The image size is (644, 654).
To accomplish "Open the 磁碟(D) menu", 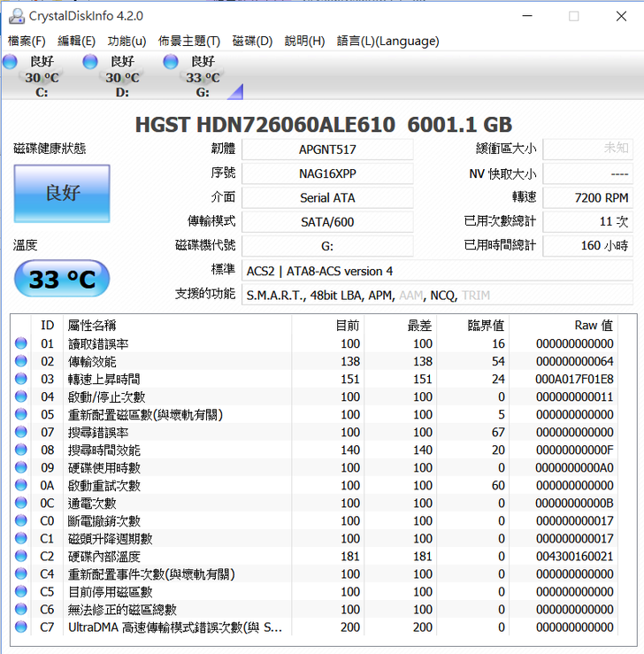I will (x=252, y=41).
